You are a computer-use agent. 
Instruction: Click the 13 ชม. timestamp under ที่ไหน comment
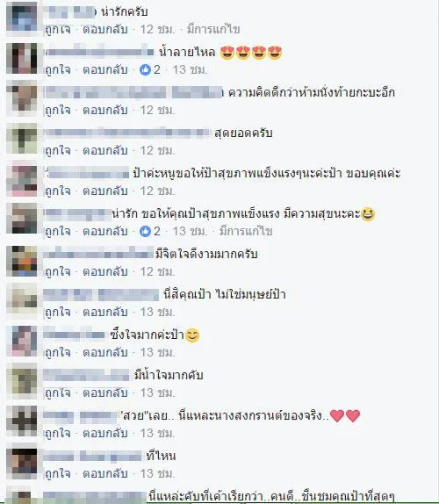(157, 474)
